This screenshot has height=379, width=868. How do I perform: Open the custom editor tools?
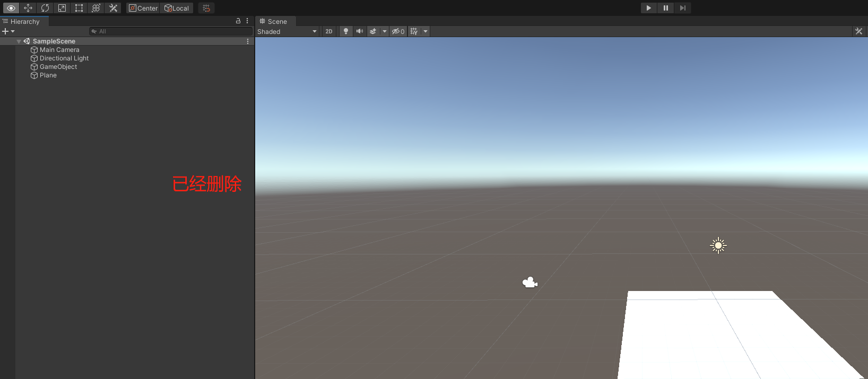(113, 8)
